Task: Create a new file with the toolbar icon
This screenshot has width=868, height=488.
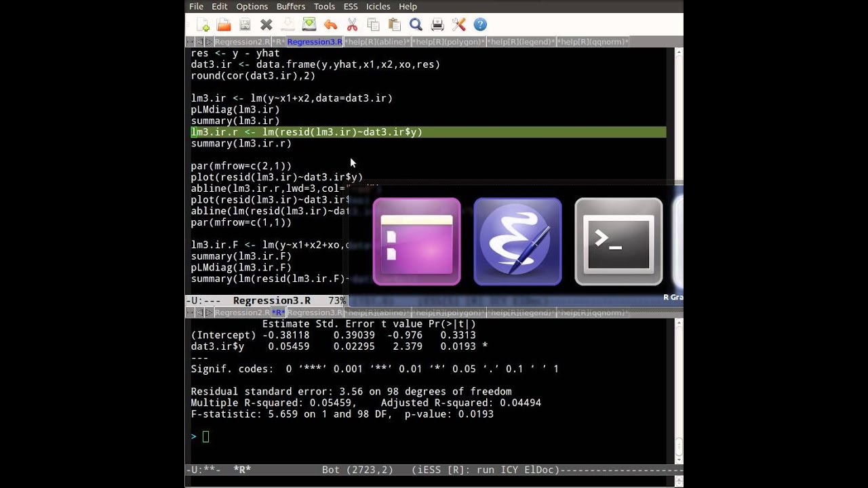Action: [x=203, y=25]
